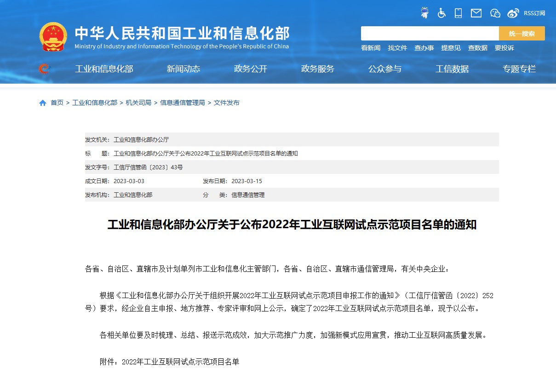
Task: Open the 查数据 quick link
Action: (477, 48)
